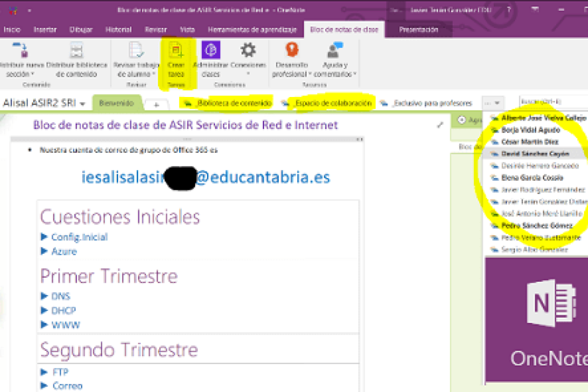Follow the FTP link
The image size is (588, 392).
coord(60,371)
